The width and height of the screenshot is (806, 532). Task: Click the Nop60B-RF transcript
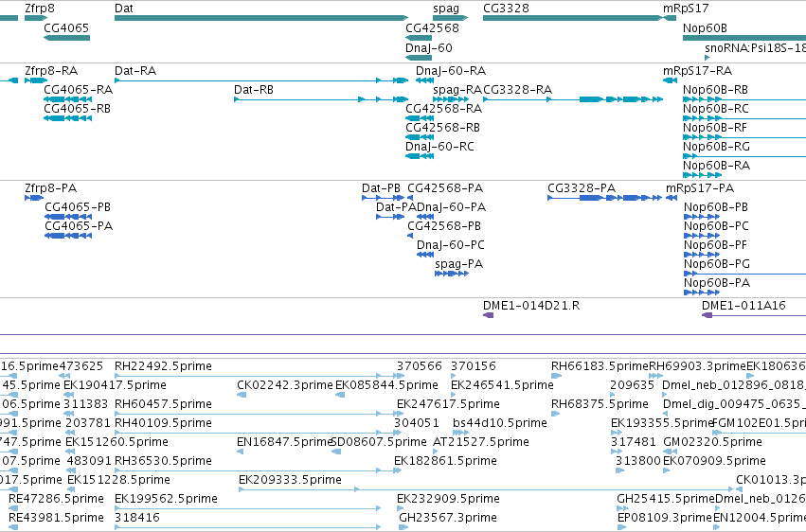pos(744,137)
